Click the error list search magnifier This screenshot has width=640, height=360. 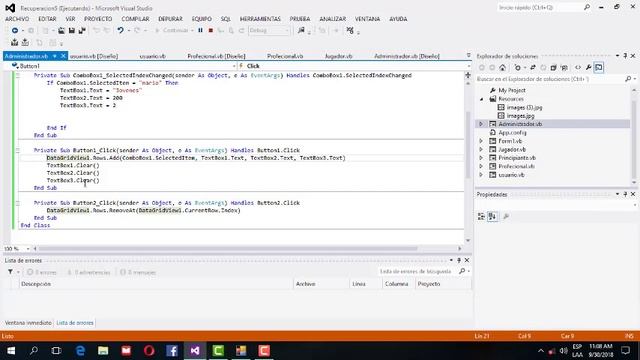[x=462, y=271]
